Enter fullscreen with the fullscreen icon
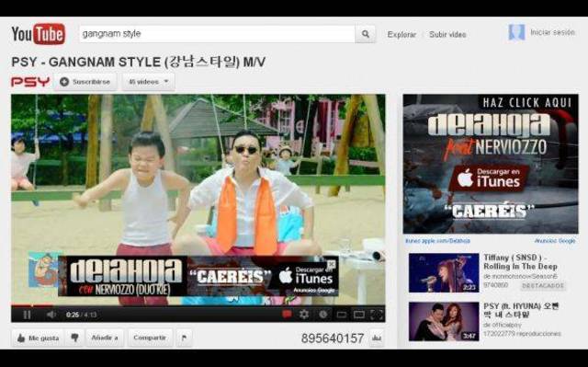The width and height of the screenshot is (588, 367). coord(377,315)
